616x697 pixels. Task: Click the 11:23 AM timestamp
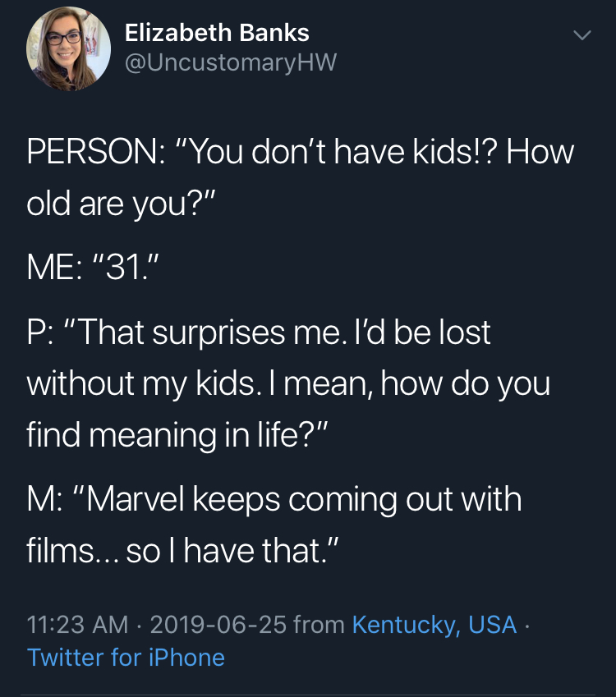[77, 625]
